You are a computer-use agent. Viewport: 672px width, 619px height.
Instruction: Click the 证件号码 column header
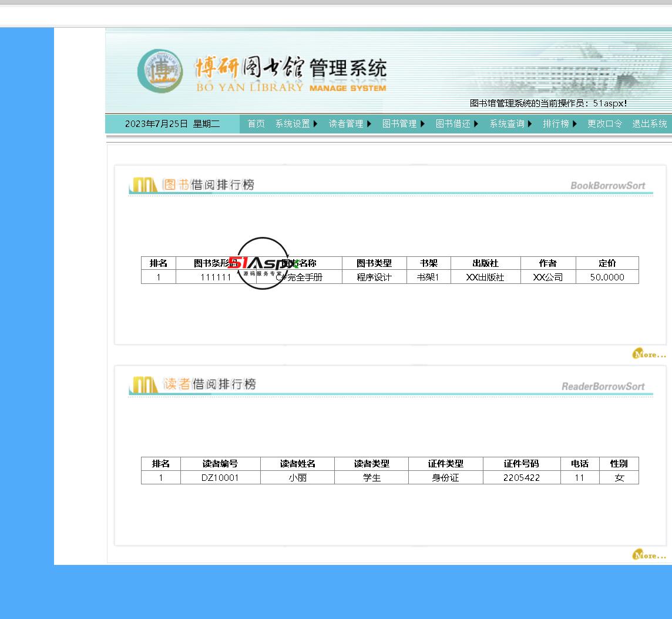522,464
